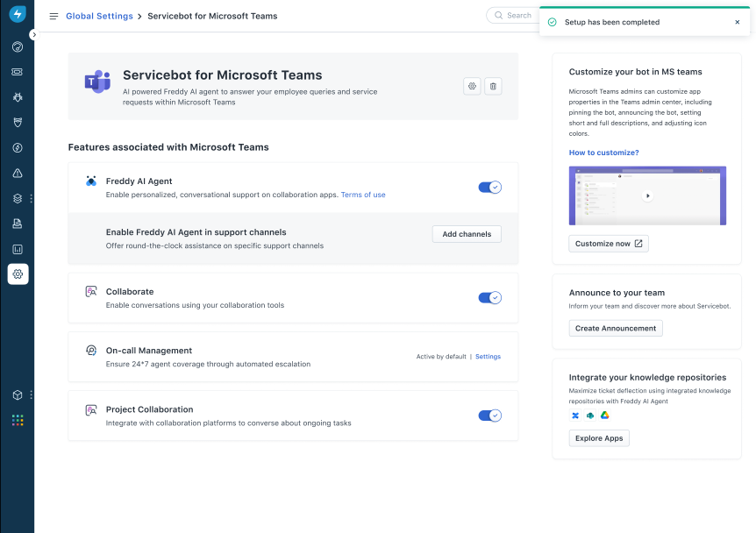The width and height of the screenshot is (756, 533).
Task: Click the Servicebot for Microsoft Teams heading
Action: pyautogui.click(x=222, y=75)
